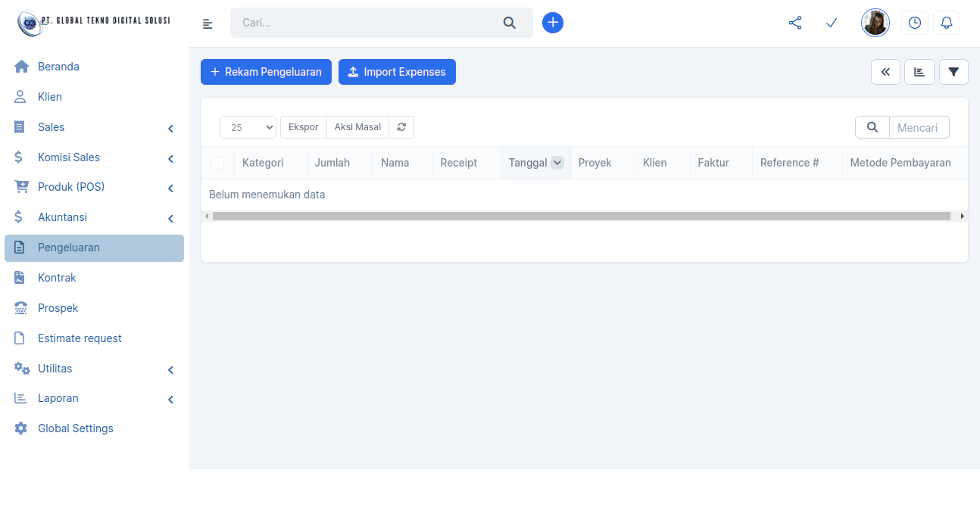
Task: Click the Beranda home icon
Action: pyautogui.click(x=21, y=67)
